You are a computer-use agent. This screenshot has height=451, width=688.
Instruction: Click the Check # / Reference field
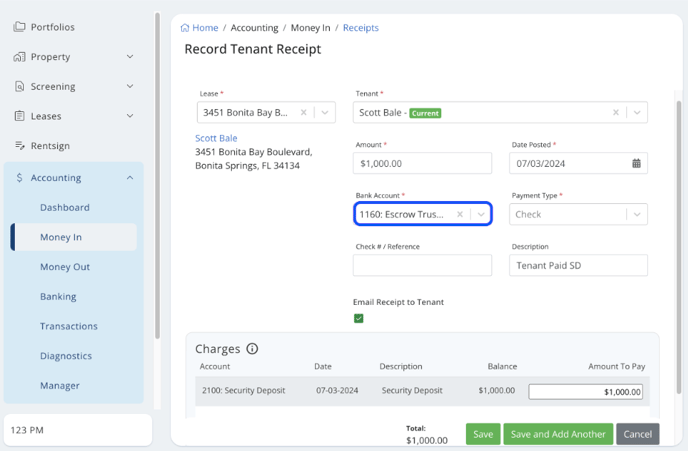[x=422, y=265]
